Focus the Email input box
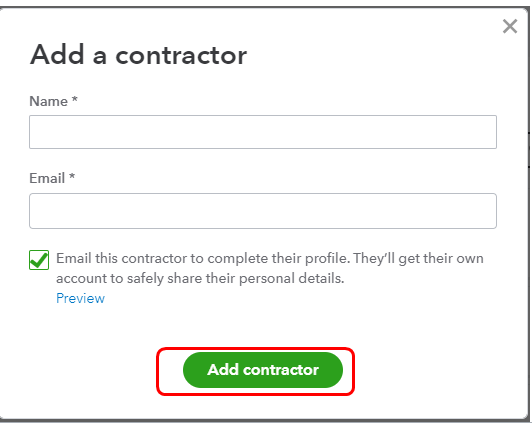Screen dimensions: 532x423 263,211
